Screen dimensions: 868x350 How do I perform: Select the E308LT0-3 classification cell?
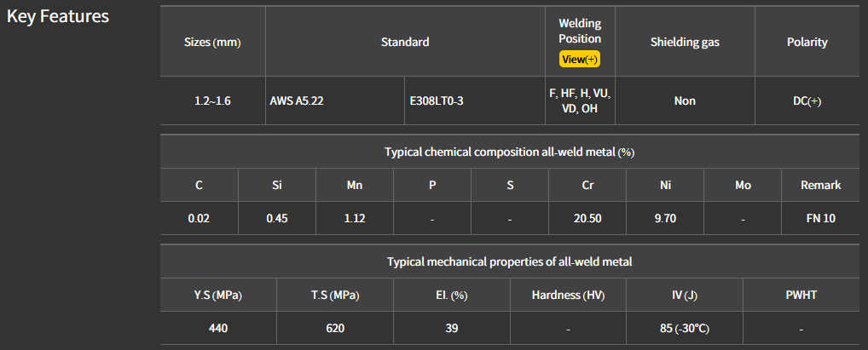[x=437, y=100]
